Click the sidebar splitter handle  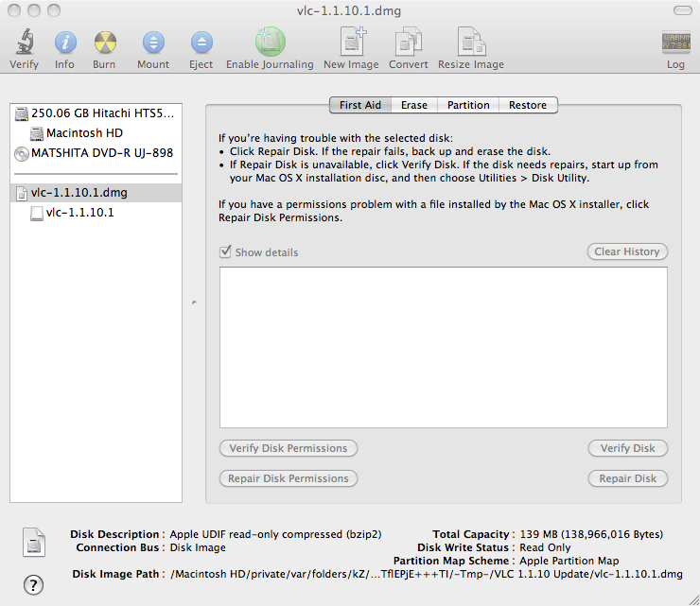(194, 303)
